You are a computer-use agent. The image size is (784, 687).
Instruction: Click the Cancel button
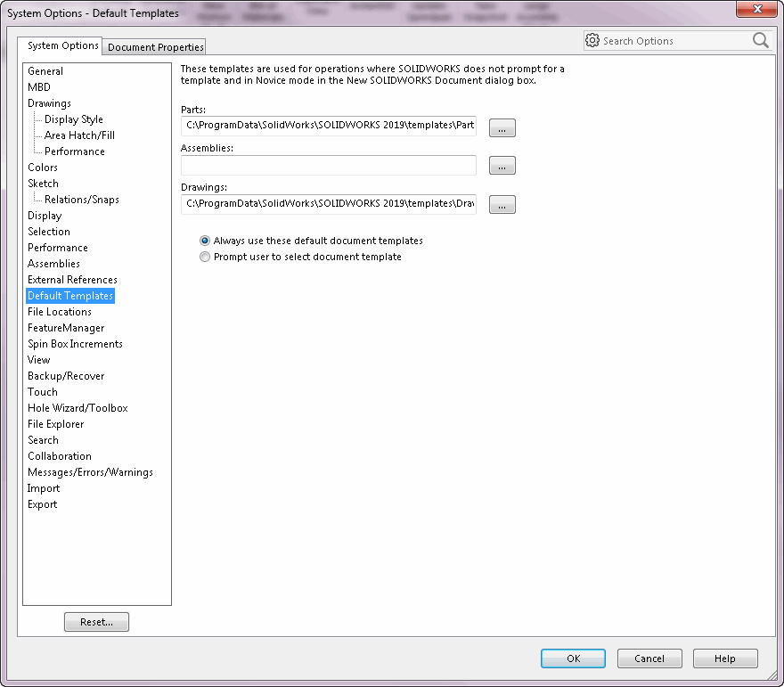[649, 658]
